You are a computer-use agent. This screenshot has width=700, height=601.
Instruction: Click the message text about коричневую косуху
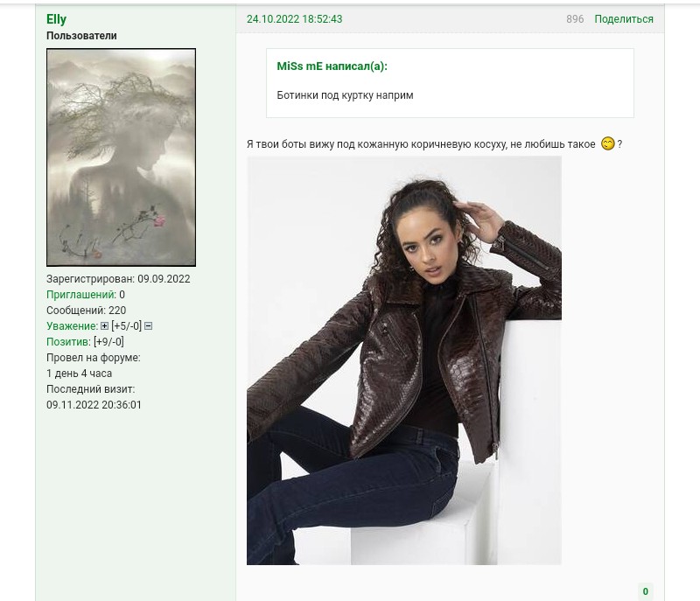click(421, 144)
